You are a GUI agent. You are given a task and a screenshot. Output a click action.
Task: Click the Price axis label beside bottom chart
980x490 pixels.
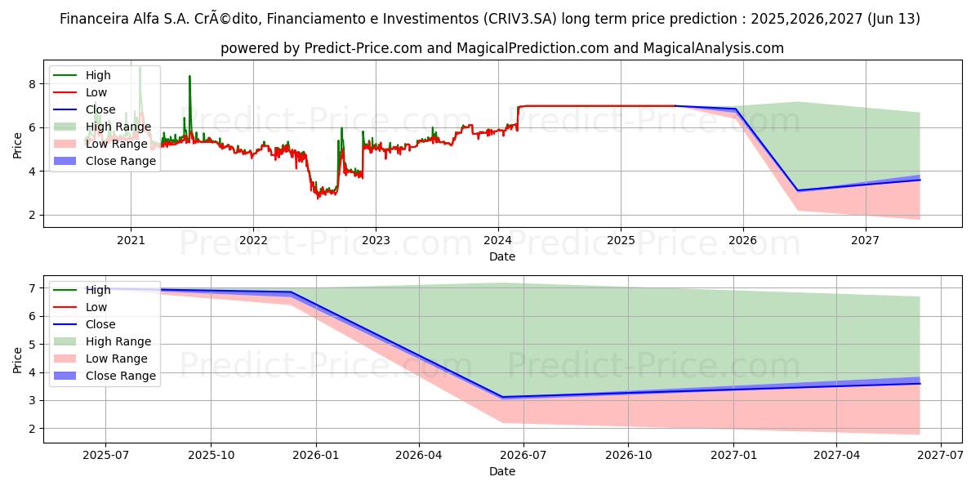(18, 359)
